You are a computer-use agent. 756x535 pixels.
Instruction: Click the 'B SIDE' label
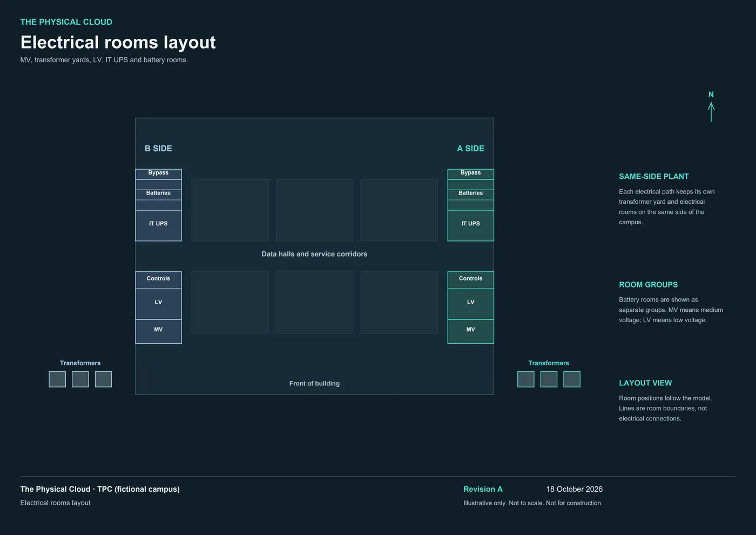(158, 149)
